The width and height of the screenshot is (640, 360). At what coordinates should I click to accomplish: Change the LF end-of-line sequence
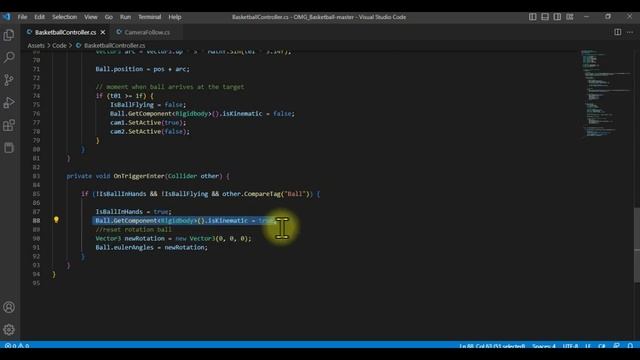(x=588, y=346)
